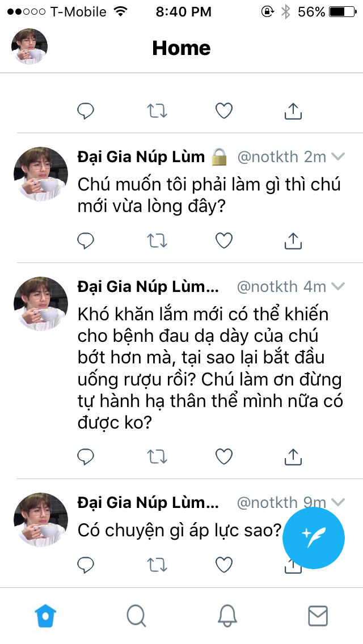363x644 pixels.
Task: Share the "Khó khăn lắm mới có thể" tweet
Action: click(292, 456)
